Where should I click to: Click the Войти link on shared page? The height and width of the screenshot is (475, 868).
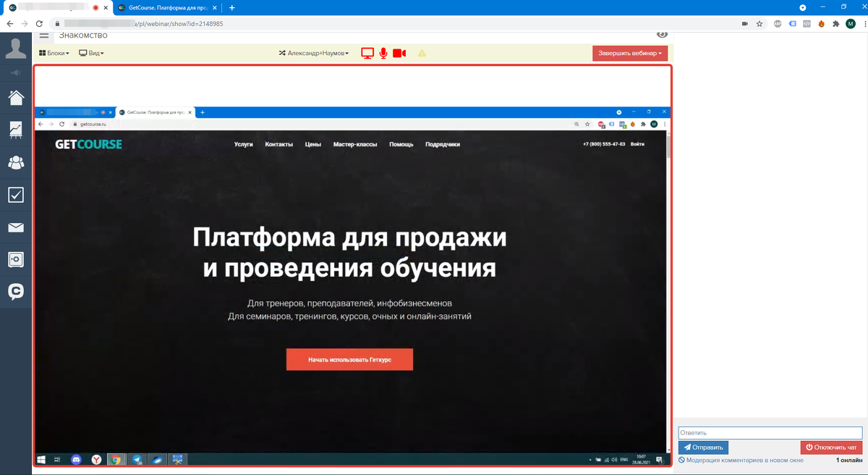tap(637, 144)
